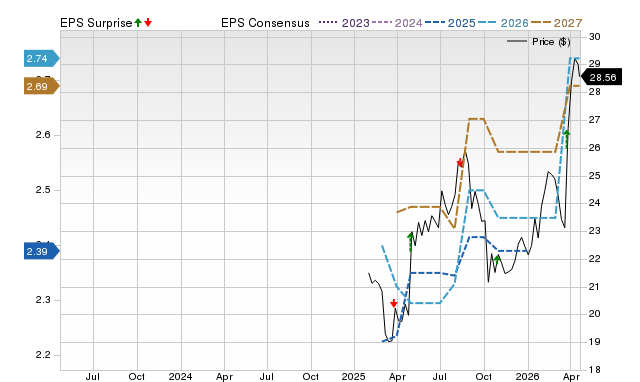Click the red down arrow in EPS Surprise legend

point(148,22)
